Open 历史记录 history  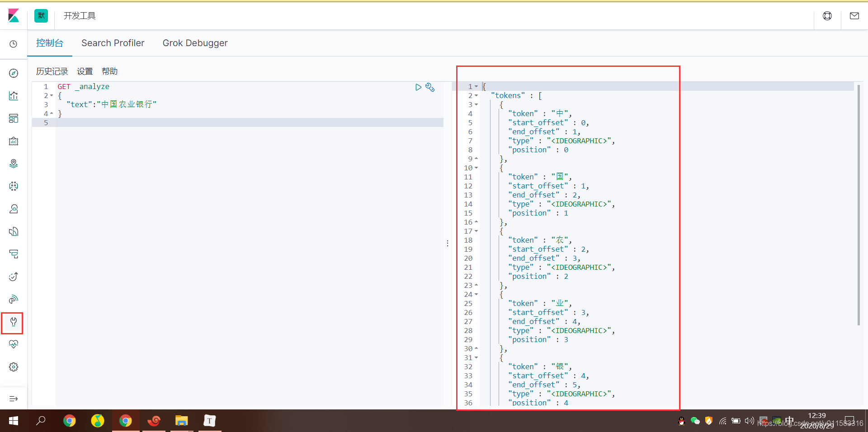[x=52, y=71]
